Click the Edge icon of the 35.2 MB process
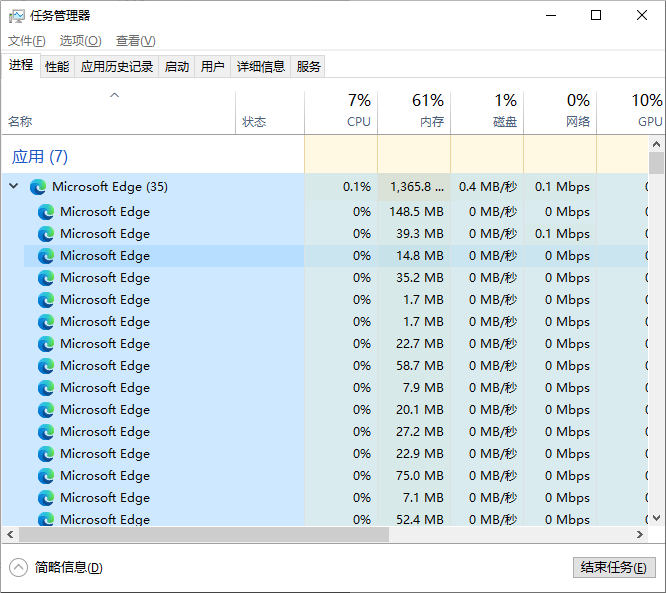 pyautogui.click(x=46, y=278)
